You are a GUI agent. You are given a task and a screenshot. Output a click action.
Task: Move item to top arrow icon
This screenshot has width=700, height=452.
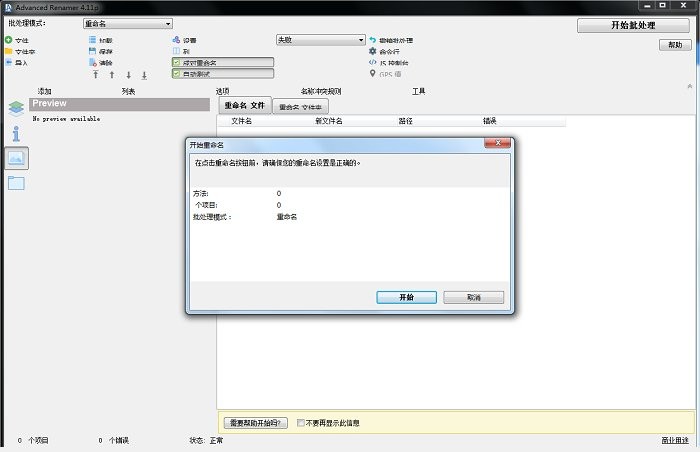click(96, 75)
